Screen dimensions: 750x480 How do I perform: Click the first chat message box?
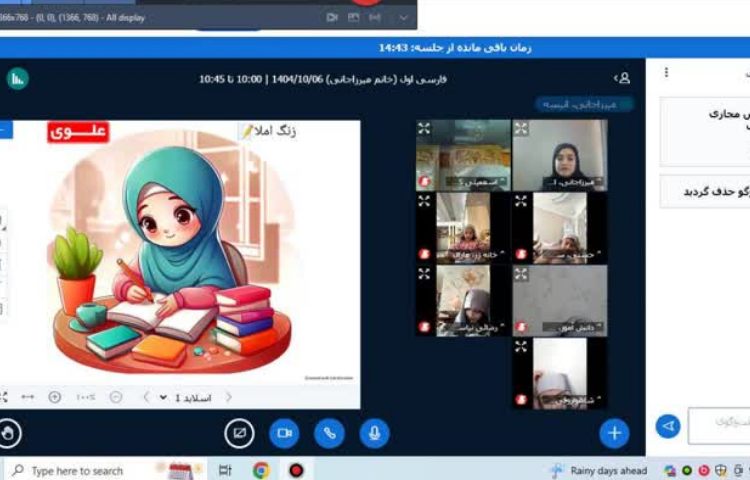[x=705, y=131]
